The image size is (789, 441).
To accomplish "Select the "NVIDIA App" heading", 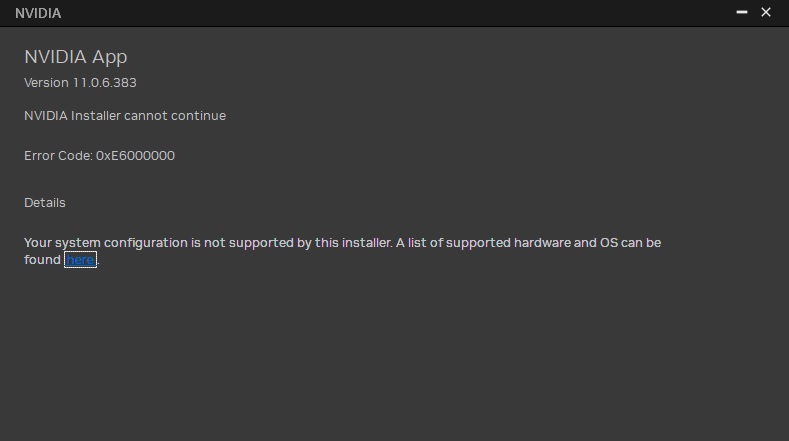I will tap(76, 57).
